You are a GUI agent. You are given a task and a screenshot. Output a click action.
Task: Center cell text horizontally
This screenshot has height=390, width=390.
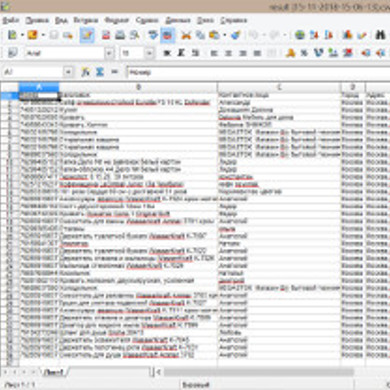pos(228,53)
